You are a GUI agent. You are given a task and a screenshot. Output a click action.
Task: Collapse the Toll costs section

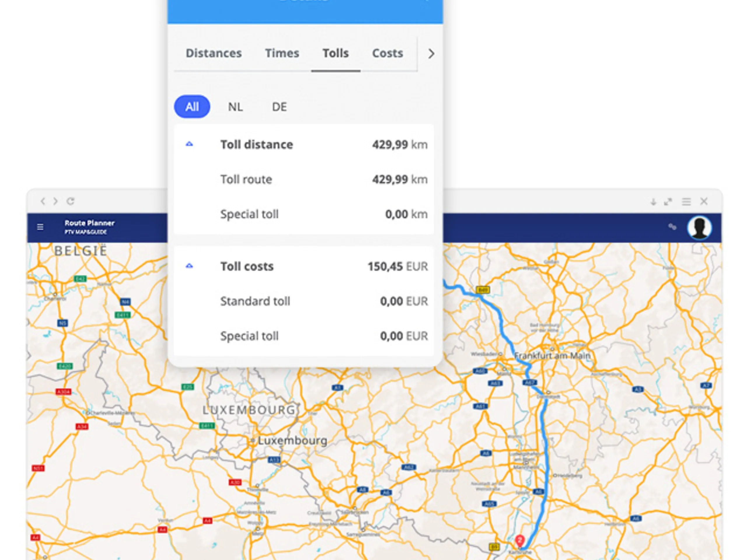point(189,266)
